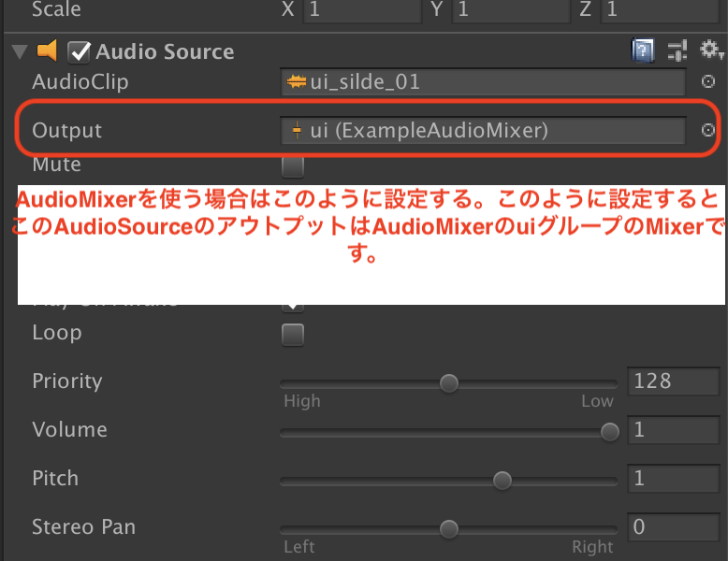Click the Stereo Pan slider handle
This screenshot has height=561, width=728.
pos(448,529)
